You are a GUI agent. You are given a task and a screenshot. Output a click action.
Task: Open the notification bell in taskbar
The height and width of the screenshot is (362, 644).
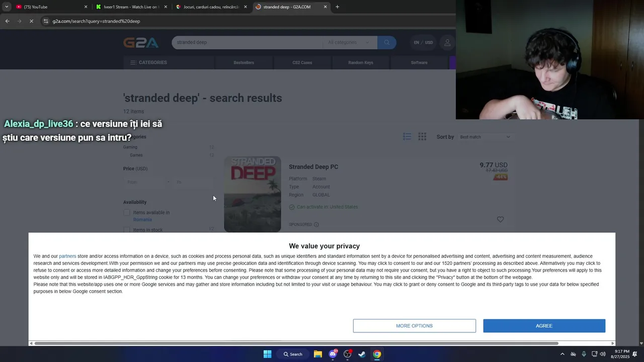pos(635,354)
